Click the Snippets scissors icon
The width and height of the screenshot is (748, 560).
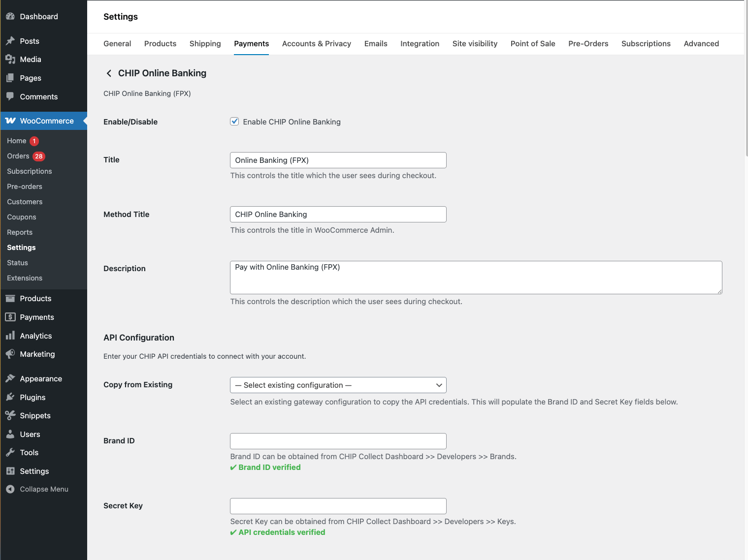(x=10, y=415)
